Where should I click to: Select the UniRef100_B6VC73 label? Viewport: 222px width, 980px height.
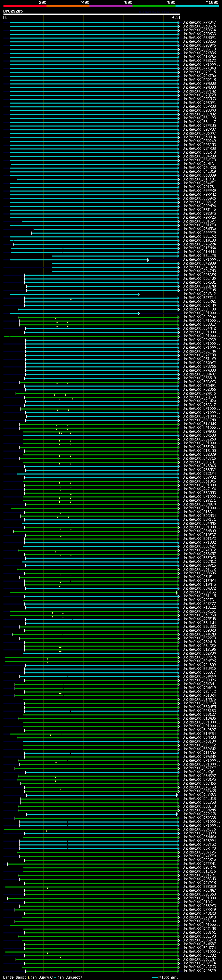click(x=199, y=160)
